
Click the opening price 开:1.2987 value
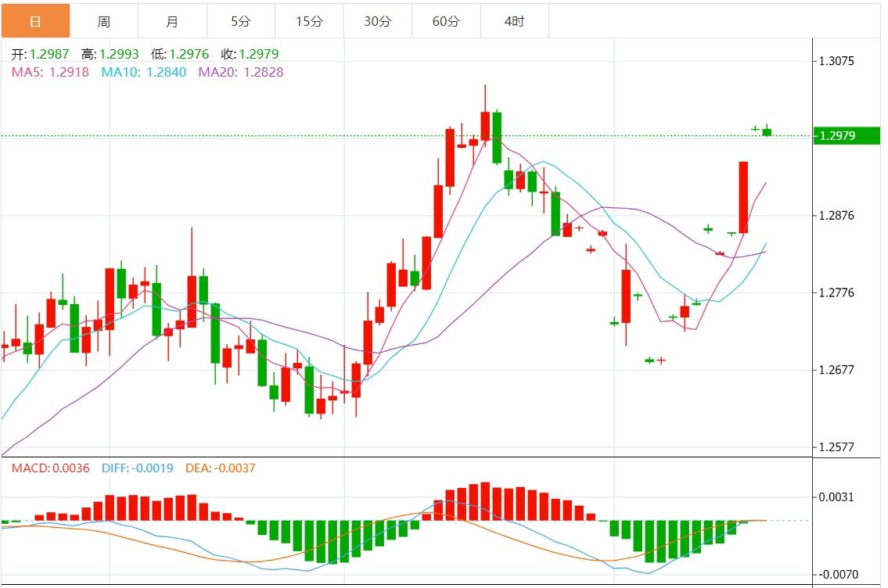coord(40,54)
